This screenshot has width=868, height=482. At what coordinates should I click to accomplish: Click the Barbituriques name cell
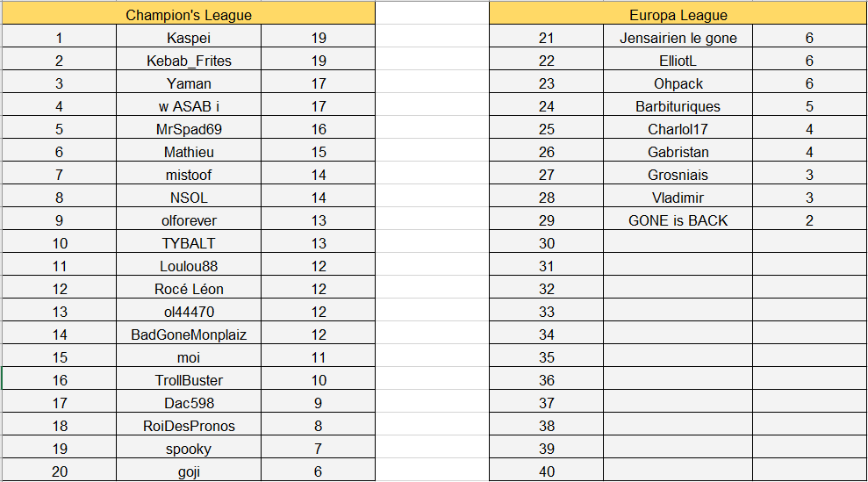678,106
